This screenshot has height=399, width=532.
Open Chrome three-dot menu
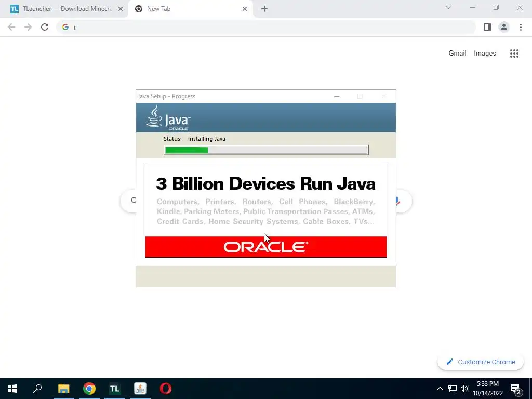tap(521, 27)
